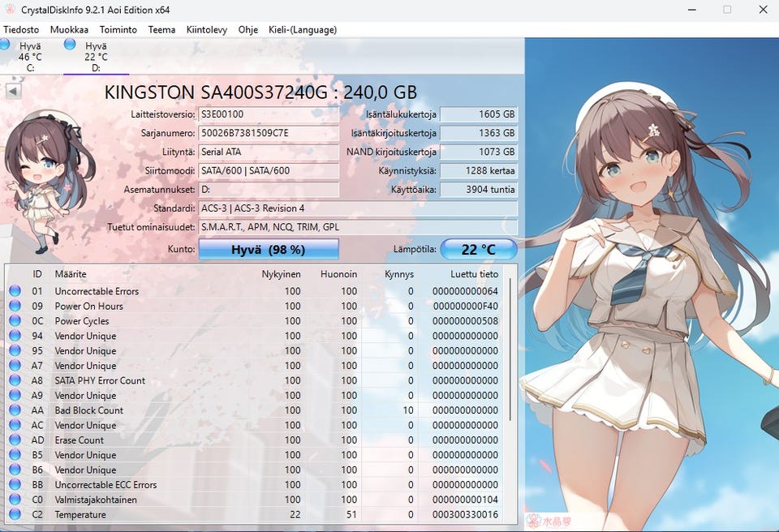Click the Sarjanumero serial number field
This screenshot has width=779, height=532.
pyautogui.click(x=268, y=133)
